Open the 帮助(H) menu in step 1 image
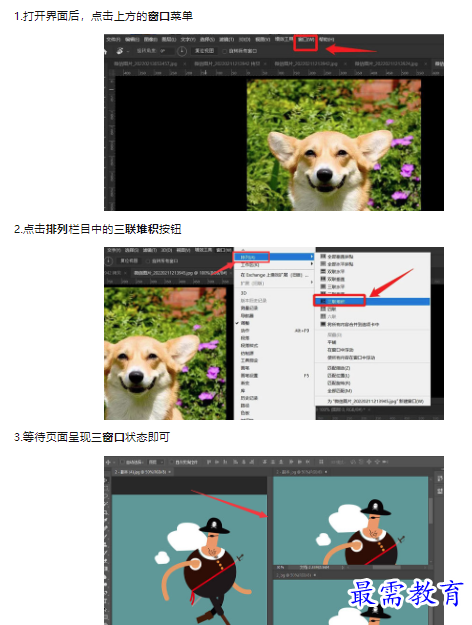This screenshot has height=625, width=472. pos(326,39)
